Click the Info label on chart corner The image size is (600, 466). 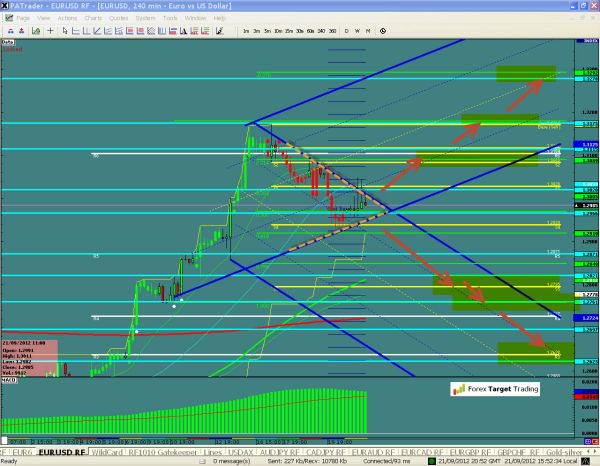click(x=7, y=44)
